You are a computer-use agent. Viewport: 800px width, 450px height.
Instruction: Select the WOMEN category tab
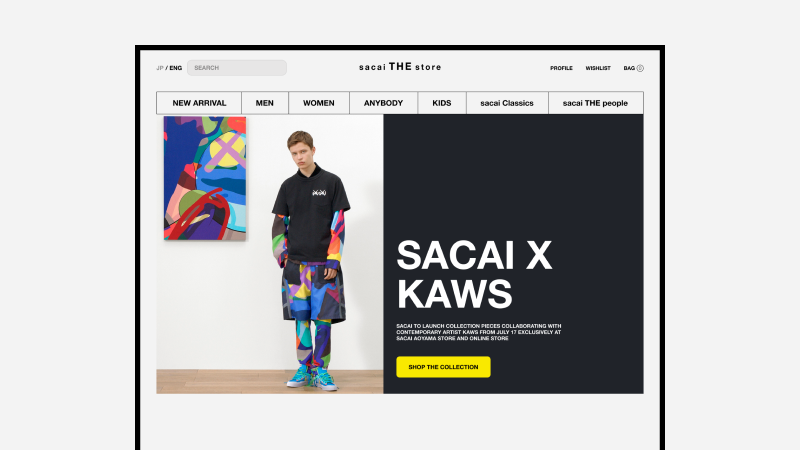[319, 103]
